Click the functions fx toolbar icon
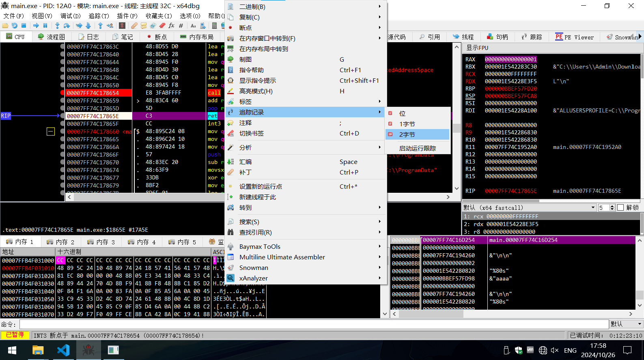The height and width of the screenshot is (360, 644). 171,26
